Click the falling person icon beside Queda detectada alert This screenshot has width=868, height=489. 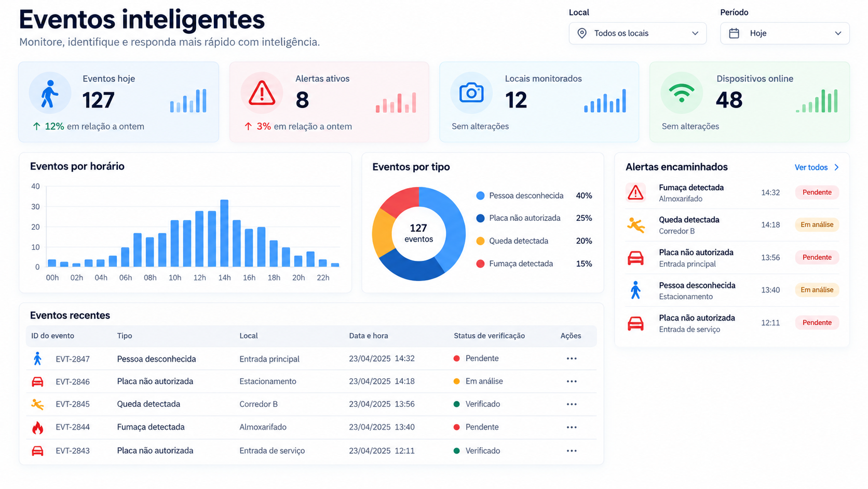point(635,225)
